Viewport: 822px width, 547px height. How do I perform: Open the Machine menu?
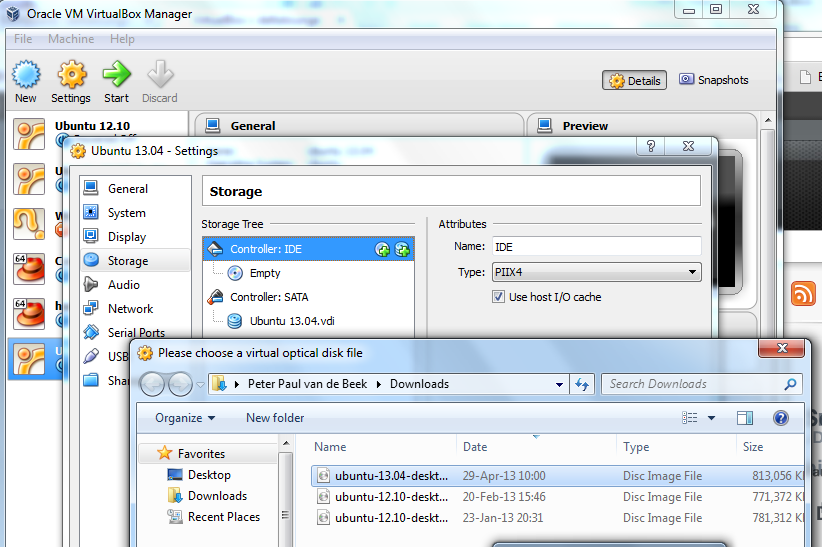pos(71,39)
